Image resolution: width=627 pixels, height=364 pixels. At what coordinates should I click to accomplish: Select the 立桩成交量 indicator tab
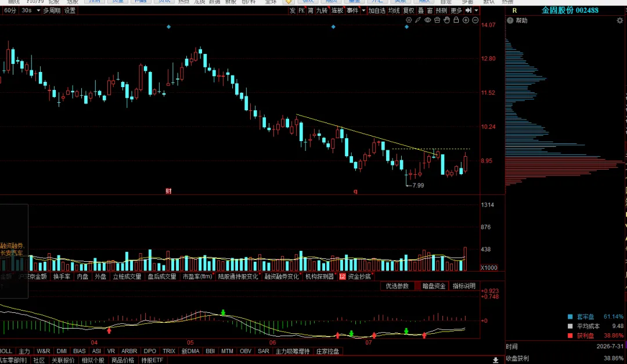(x=127, y=276)
